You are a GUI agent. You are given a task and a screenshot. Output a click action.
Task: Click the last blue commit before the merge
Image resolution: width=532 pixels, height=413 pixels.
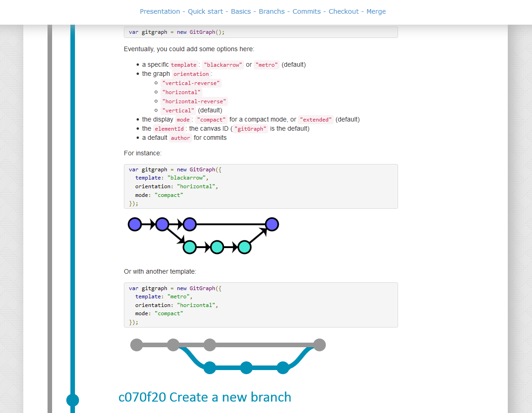(283, 367)
